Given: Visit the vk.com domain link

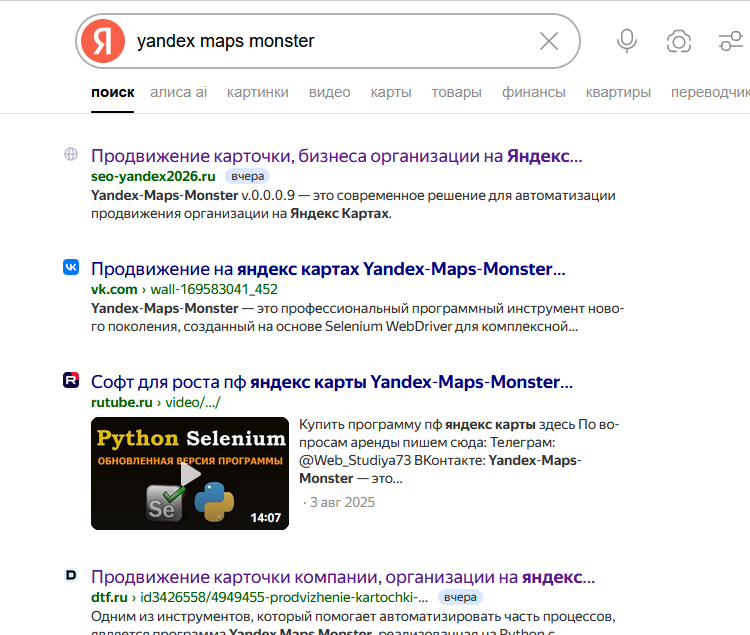Looking at the screenshot, I should click(x=114, y=289).
